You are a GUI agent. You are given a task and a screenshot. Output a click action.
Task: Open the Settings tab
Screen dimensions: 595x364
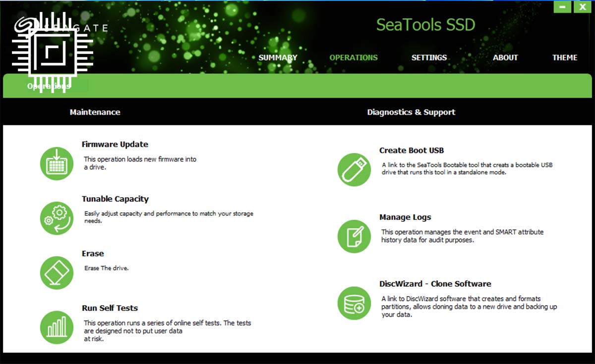click(x=429, y=57)
